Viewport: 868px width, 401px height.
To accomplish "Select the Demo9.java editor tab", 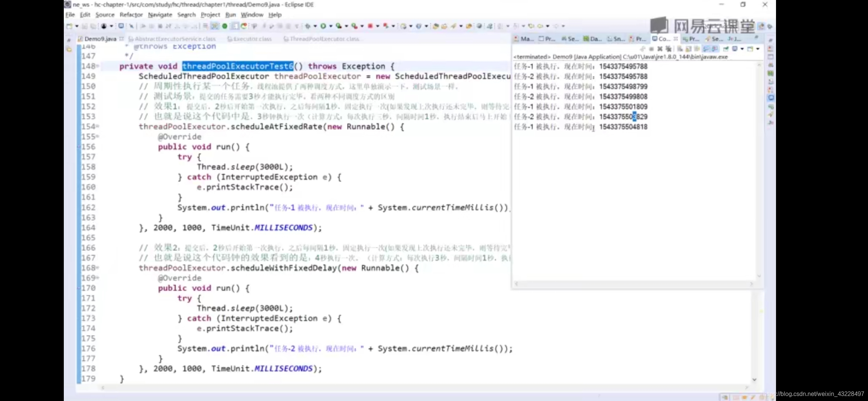I will [x=100, y=39].
